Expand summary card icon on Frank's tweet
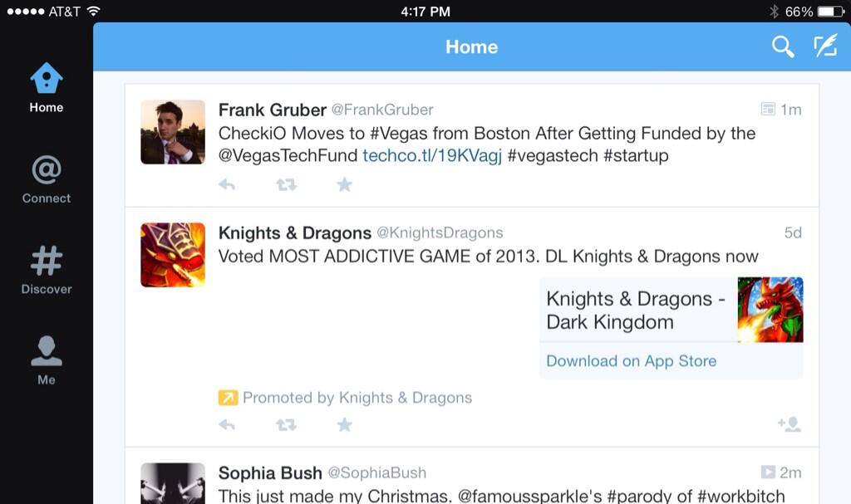The image size is (851, 504). tap(768, 109)
